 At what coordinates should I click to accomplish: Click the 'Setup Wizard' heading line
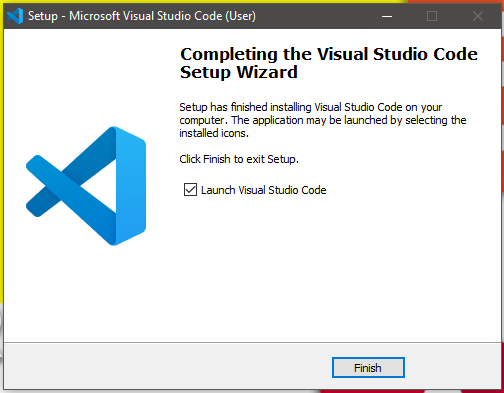(x=239, y=72)
